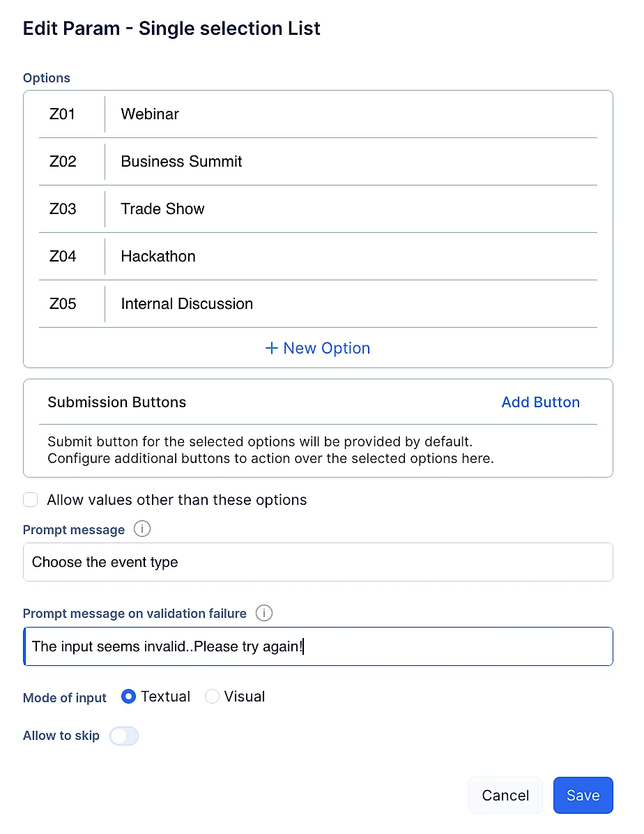The height and width of the screenshot is (834, 644).
Task: Click info icon beside validation failure label
Action: (263, 613)
